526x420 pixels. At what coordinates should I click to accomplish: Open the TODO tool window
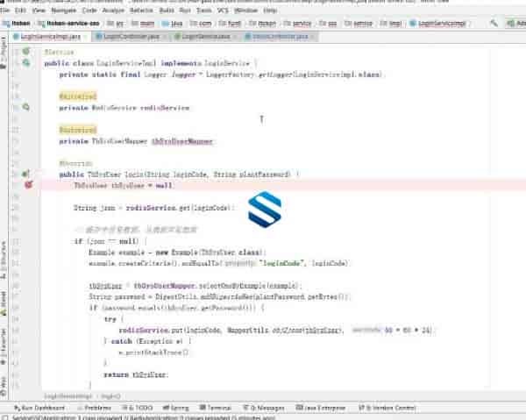(139, 408)
